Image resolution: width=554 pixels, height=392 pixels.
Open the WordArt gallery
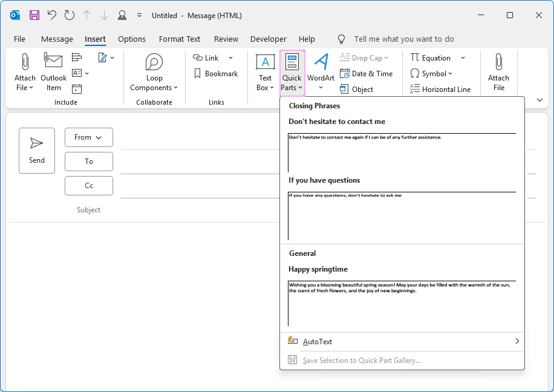coord(321,72)
